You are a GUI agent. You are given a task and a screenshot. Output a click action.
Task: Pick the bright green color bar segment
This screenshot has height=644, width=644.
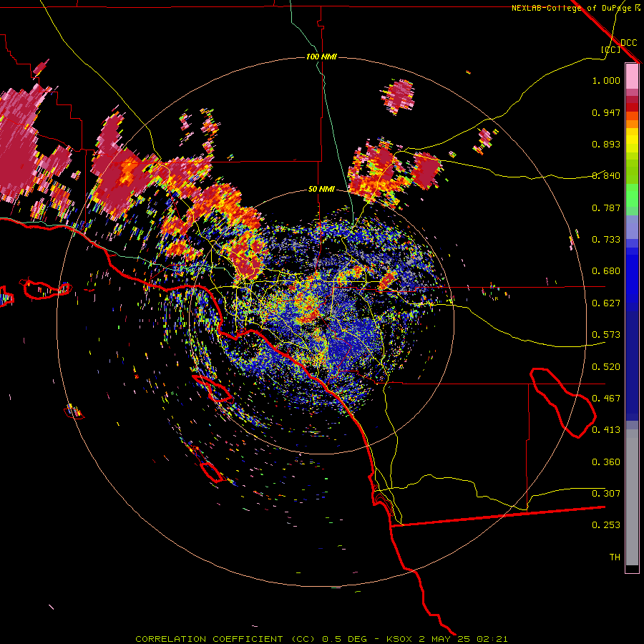point(632,195)
